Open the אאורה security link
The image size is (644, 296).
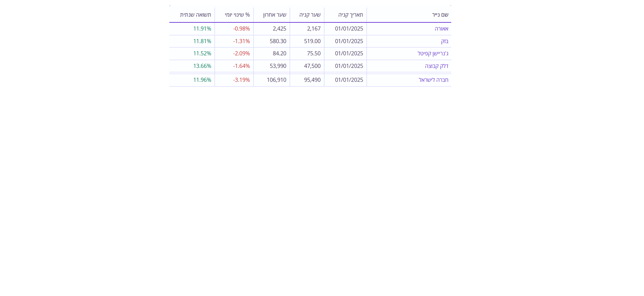click(441, 29)
